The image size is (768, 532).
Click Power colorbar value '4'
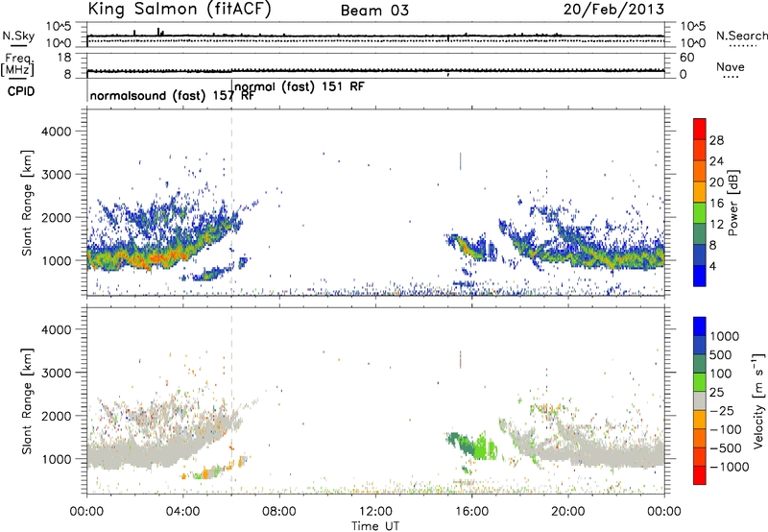coord(712,266)
